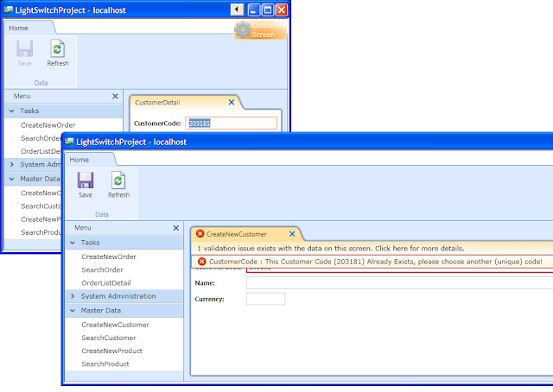Image resolution: width=553 pixels, height=392 pixels.
Task: Open SearchCustomer in front window menu
Action: coord(109,338)
